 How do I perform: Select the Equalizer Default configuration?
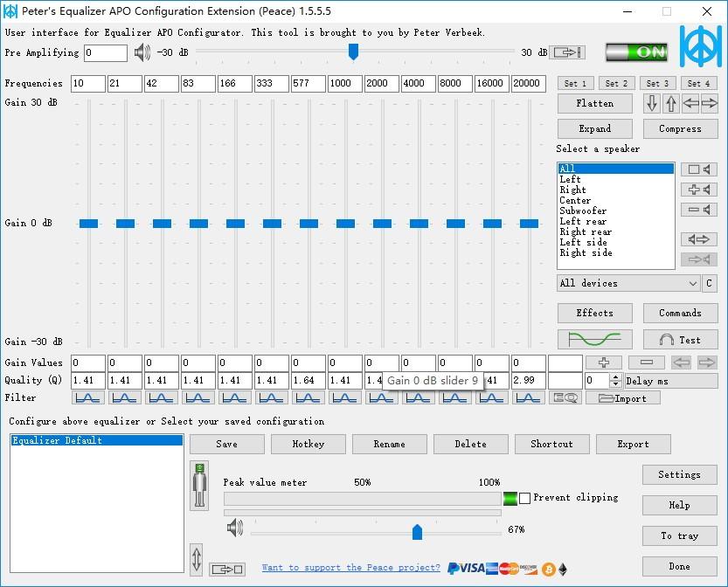(96, 440)
